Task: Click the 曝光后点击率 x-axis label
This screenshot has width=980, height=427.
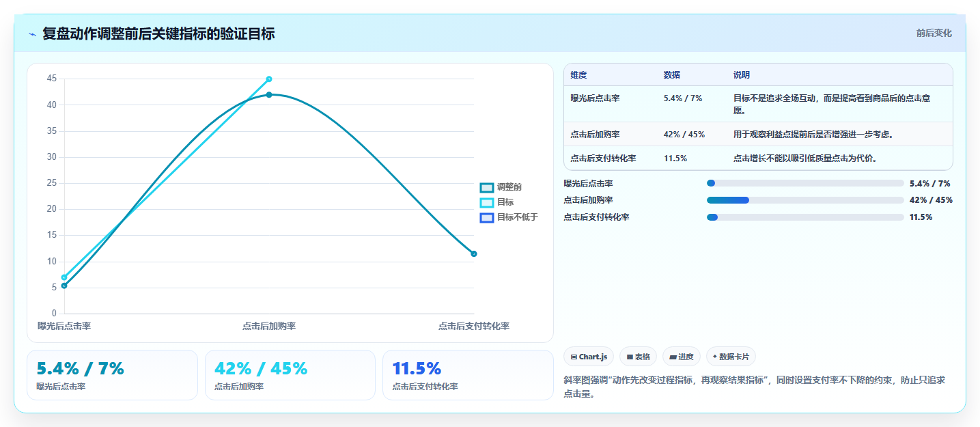Action: pos(64,327)
